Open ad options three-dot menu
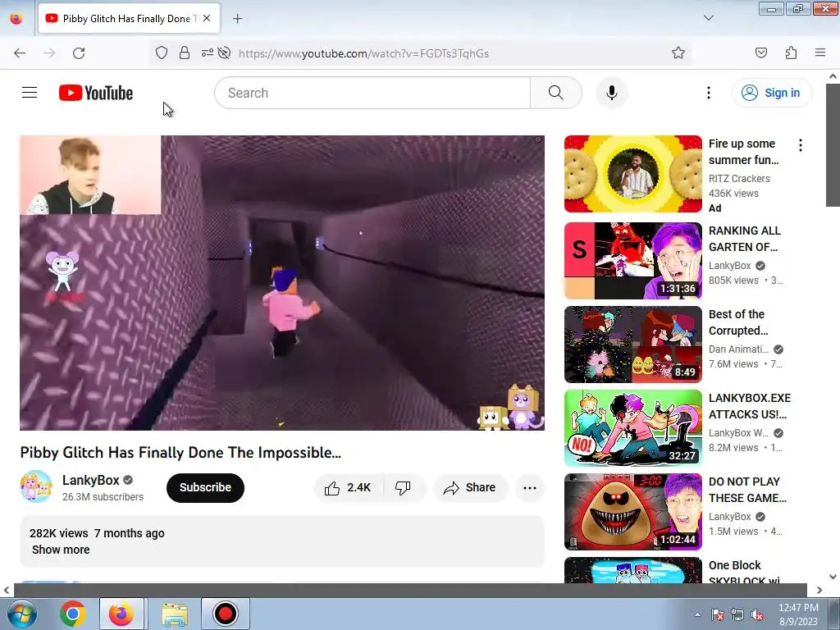 (x=800, y=145)
